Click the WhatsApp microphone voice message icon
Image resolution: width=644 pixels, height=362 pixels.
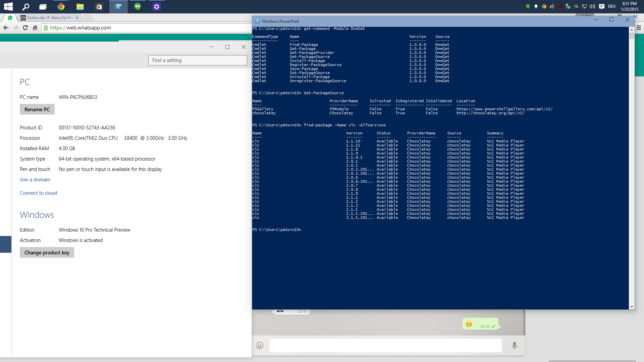coord(514,346)
